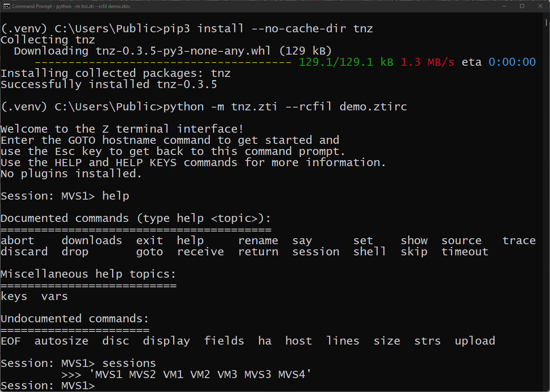This screenshot has width=550, height=392.
Task: Click the 'sessions' command text
Action: coord(129,363)
